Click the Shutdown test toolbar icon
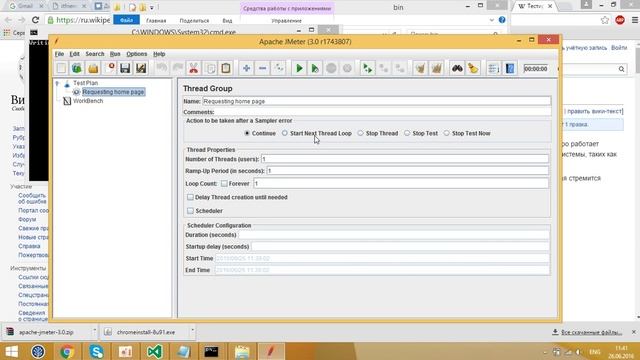Viewport: 640px width, 360px height. [x=347, y=68]
